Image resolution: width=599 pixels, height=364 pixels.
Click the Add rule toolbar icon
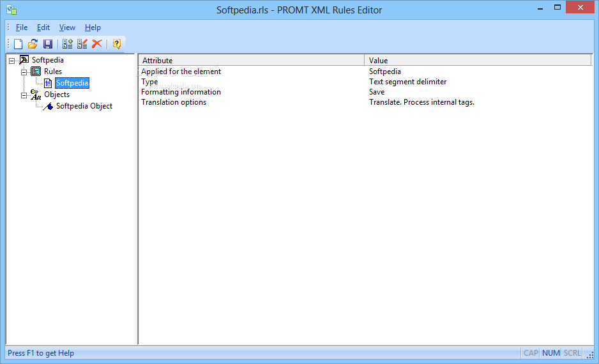[x=68, y=44]
